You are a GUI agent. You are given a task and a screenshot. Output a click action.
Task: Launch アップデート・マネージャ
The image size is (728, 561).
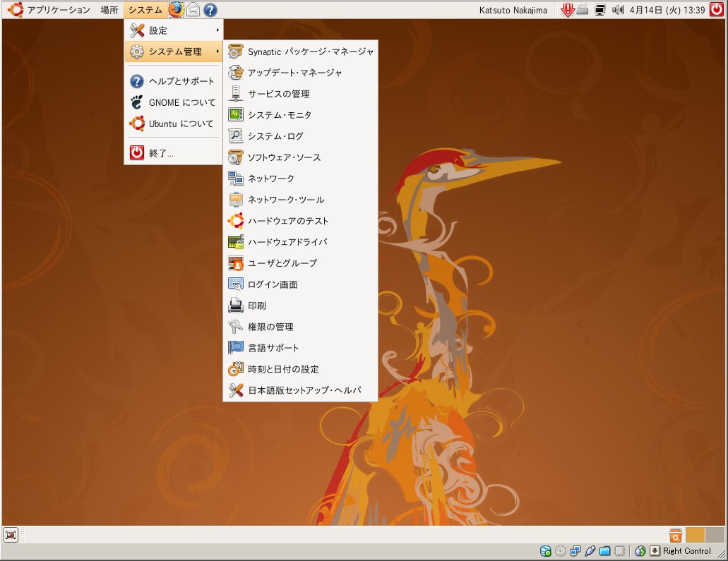pyautogui.click(x=300, y=73)
